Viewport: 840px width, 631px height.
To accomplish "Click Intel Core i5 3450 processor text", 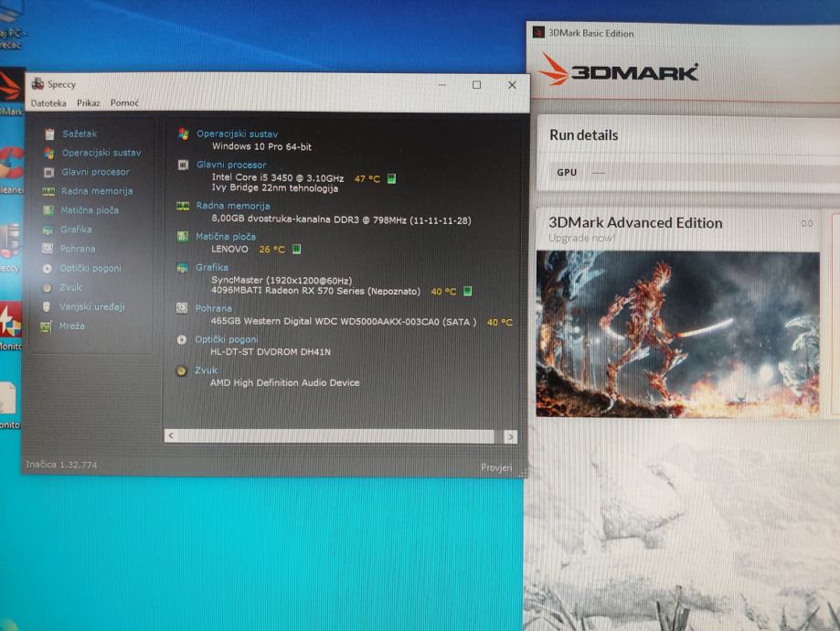I will pyautogui.click(x=278, y=177).
